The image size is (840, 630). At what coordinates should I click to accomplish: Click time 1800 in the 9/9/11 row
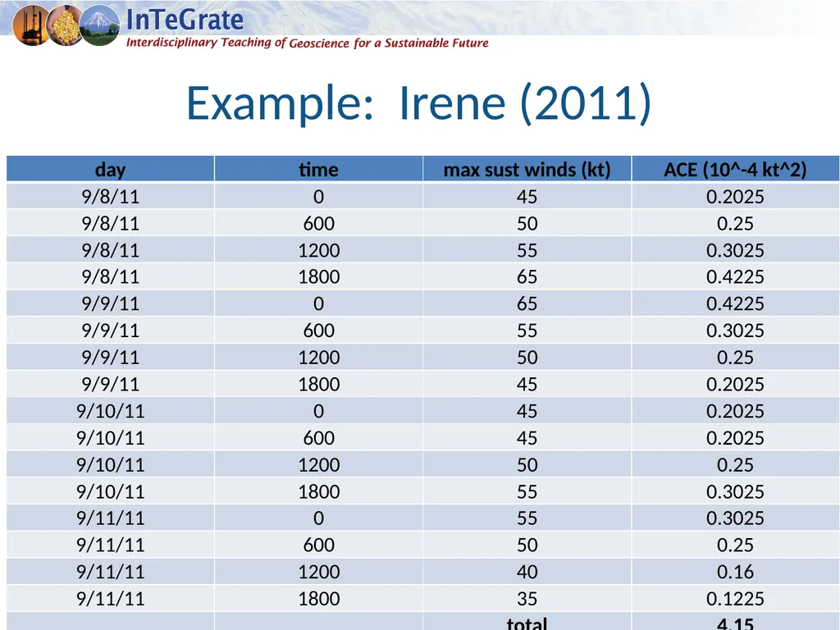point(319,384)
